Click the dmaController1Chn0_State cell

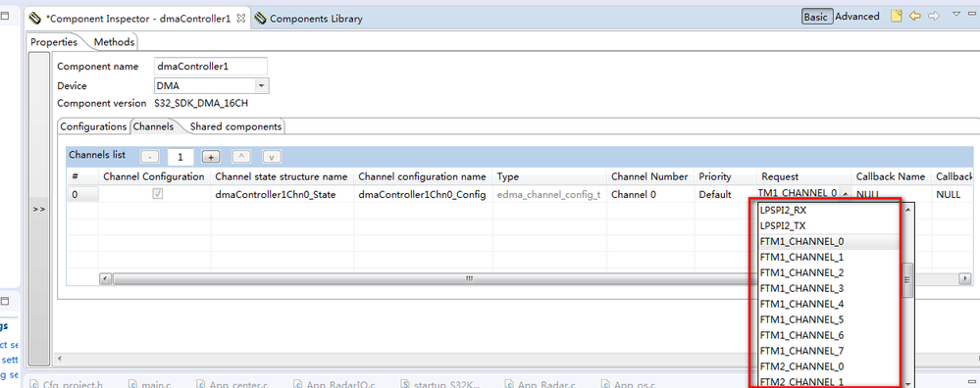coord(283,195)
